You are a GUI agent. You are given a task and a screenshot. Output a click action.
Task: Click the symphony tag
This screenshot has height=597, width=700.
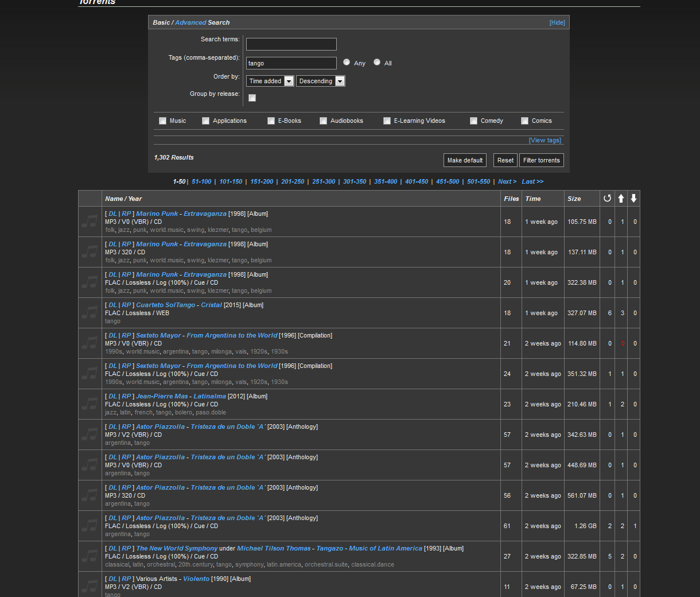(249, 564)
